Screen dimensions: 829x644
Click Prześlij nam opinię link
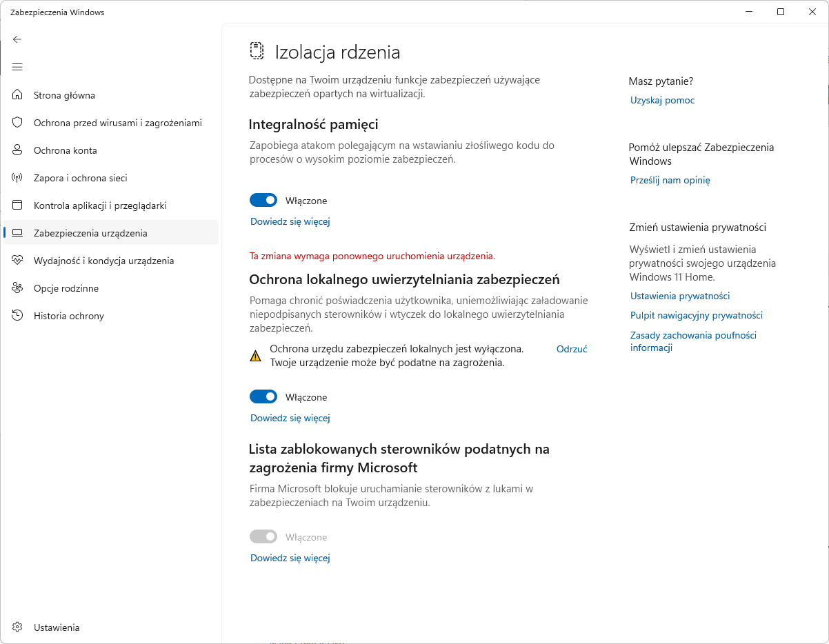(x=670, y=180)
